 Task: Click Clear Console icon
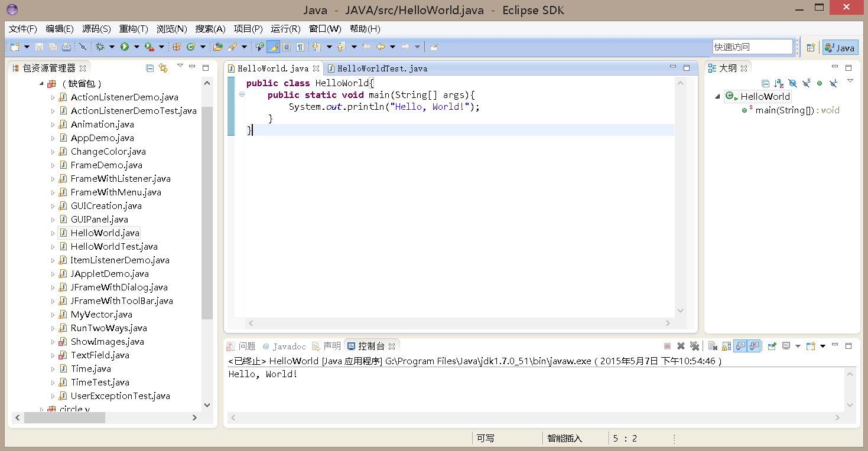click(x=713, y=346)
